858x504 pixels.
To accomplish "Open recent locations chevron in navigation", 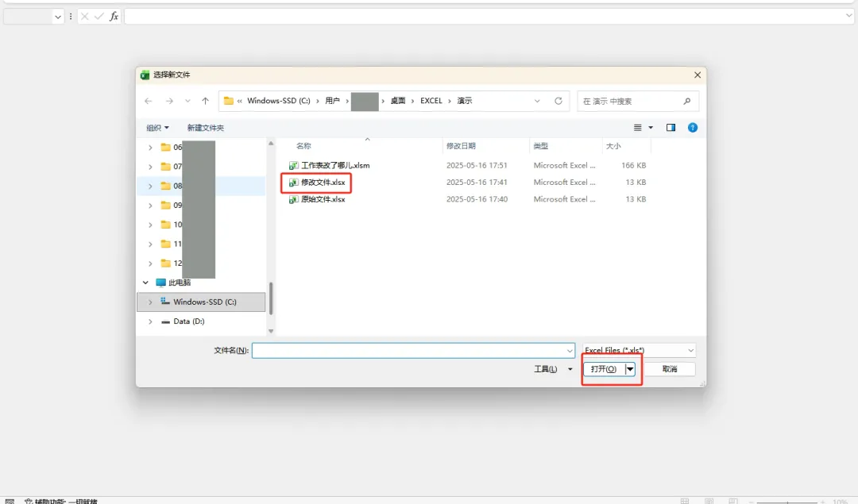I will click(x=187, y=101).
